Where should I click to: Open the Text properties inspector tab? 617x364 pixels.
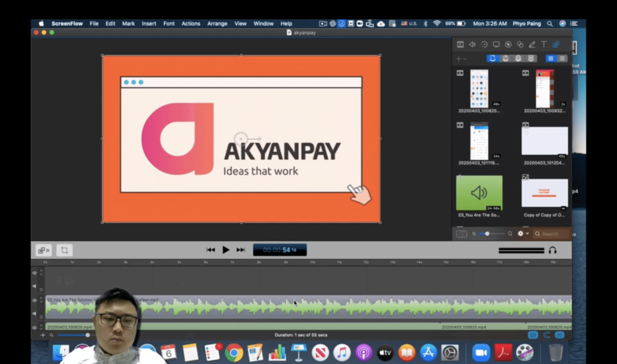click(x=544, y=45)
